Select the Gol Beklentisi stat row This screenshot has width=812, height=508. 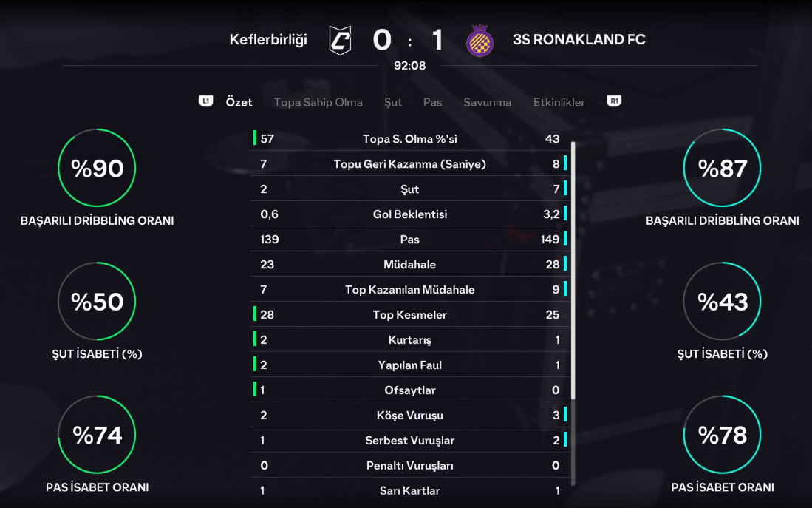[x=410, y=214]
